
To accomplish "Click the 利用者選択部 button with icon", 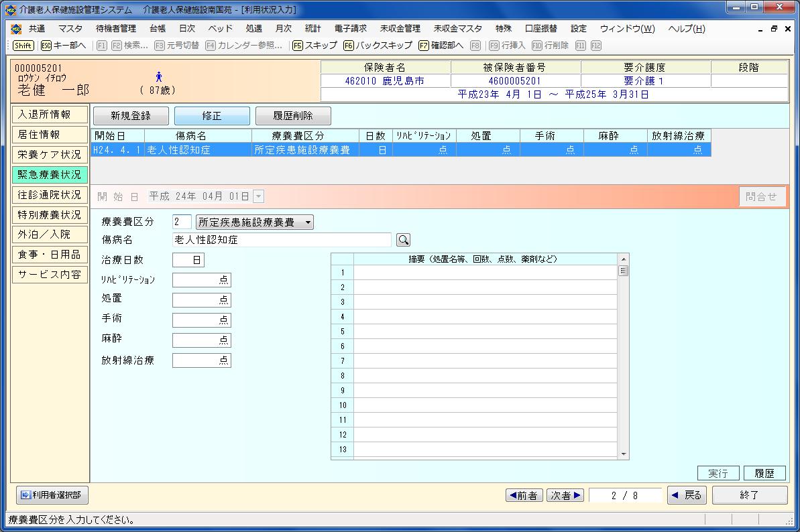I will coord(52,495).
